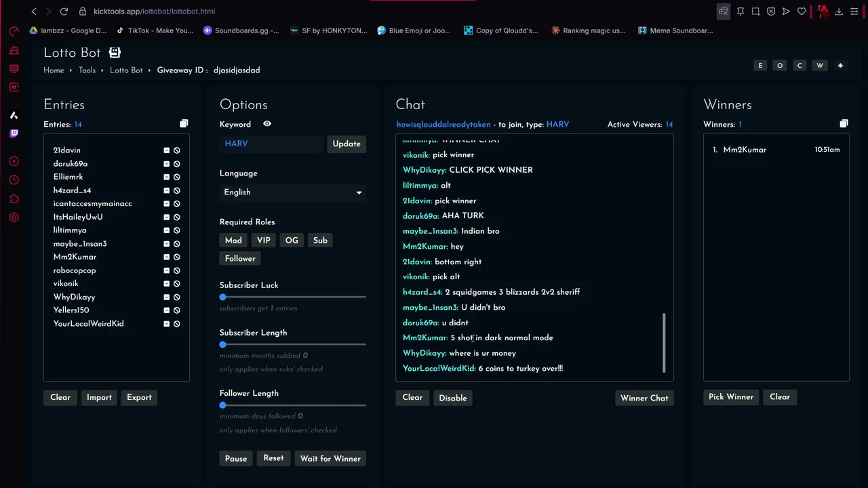The width and height of the screenshot is (868, 488).
Task: Click the Update keyword button
Action: pyautogui.click(x=347, y=144)
